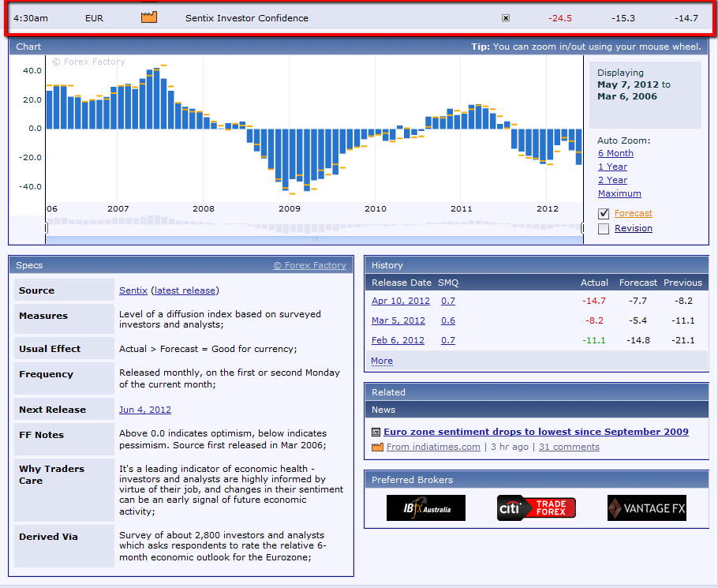Zoom chart to 1 Year
The width and height of the screenshot is (718, 588).
click(x=612, y=167)
